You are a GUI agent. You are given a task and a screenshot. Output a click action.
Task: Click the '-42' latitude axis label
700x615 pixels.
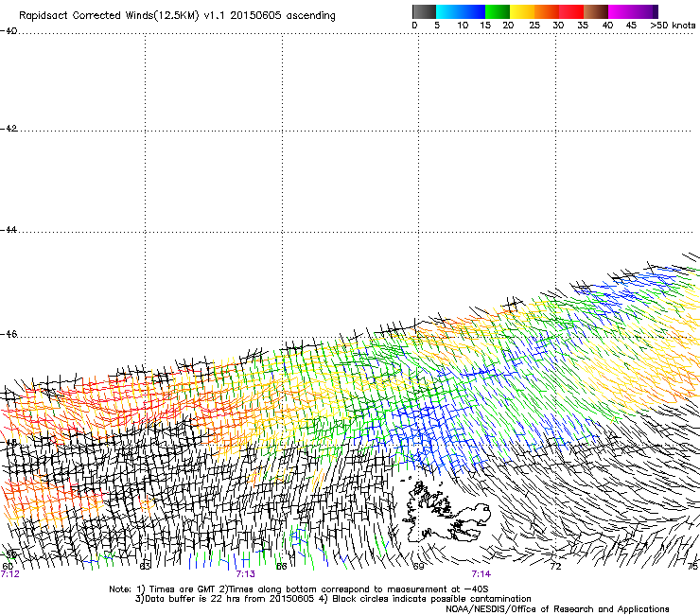pyautogui.click(x=9, y=129)
